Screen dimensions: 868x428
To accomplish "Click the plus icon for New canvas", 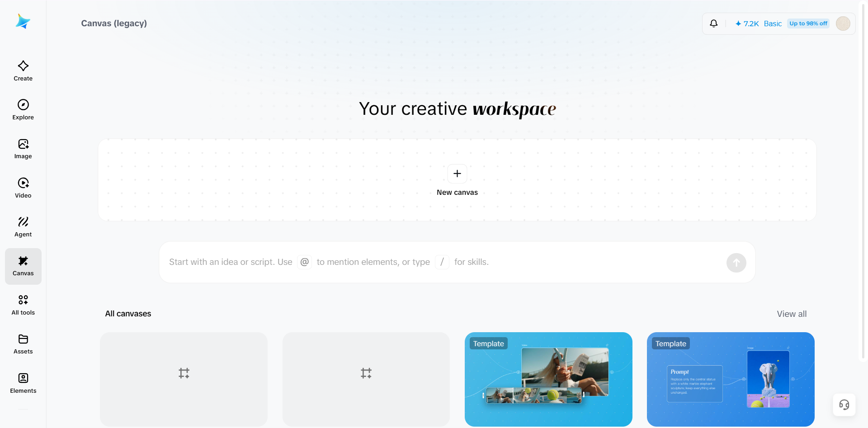I will tap(457, 174).
